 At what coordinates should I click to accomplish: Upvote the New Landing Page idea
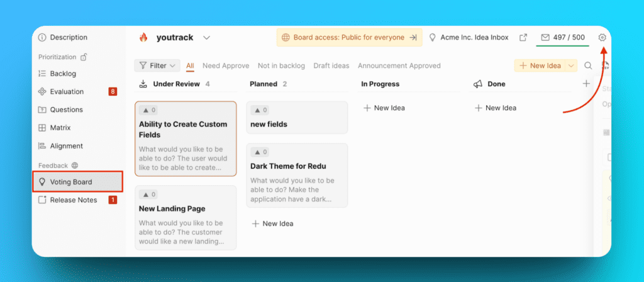tap(148, 195)
